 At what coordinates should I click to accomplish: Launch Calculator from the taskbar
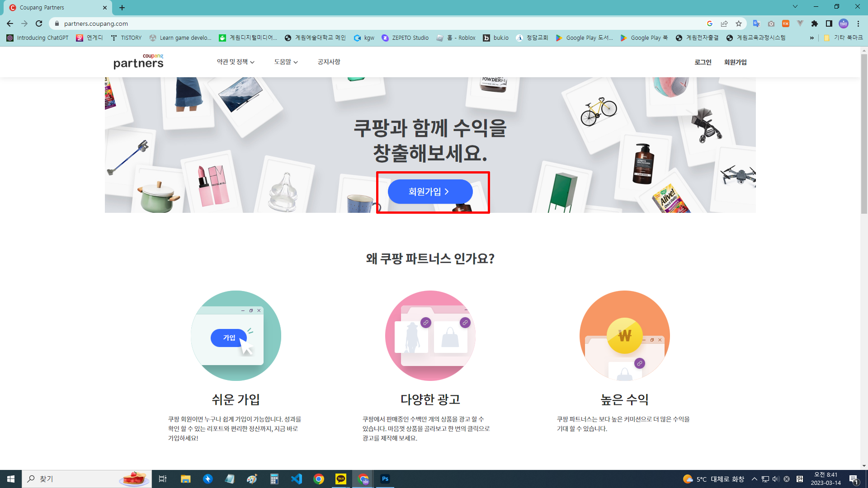coord(274,479)
